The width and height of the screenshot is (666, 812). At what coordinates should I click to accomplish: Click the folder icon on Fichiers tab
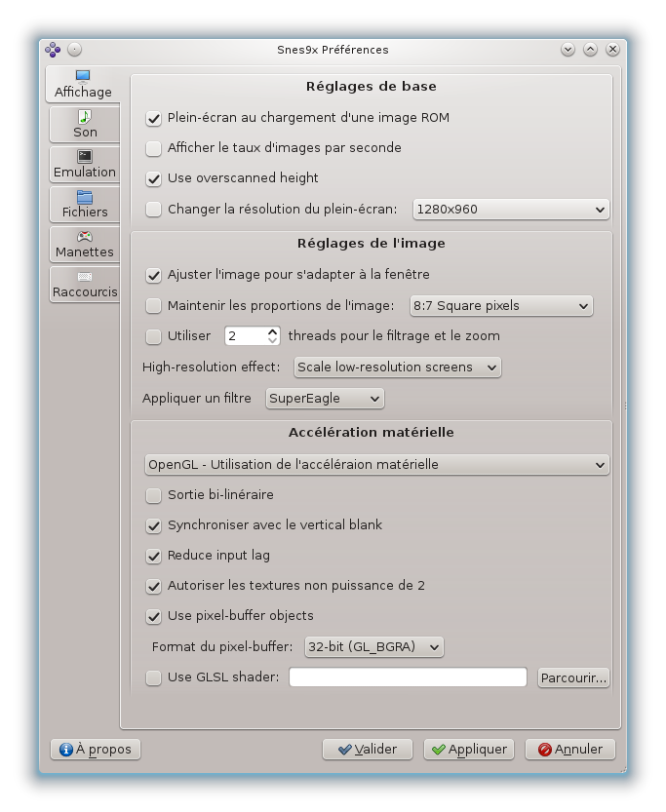point(85,197)
